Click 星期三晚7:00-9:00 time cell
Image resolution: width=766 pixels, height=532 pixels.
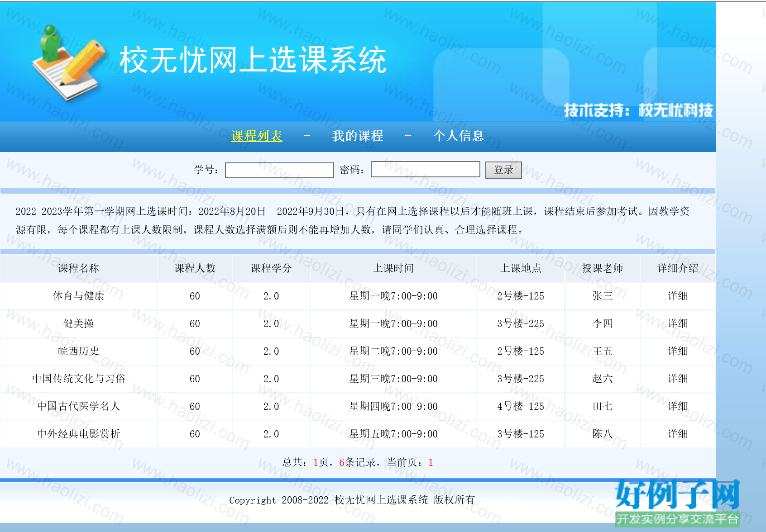tap(393, 379)
